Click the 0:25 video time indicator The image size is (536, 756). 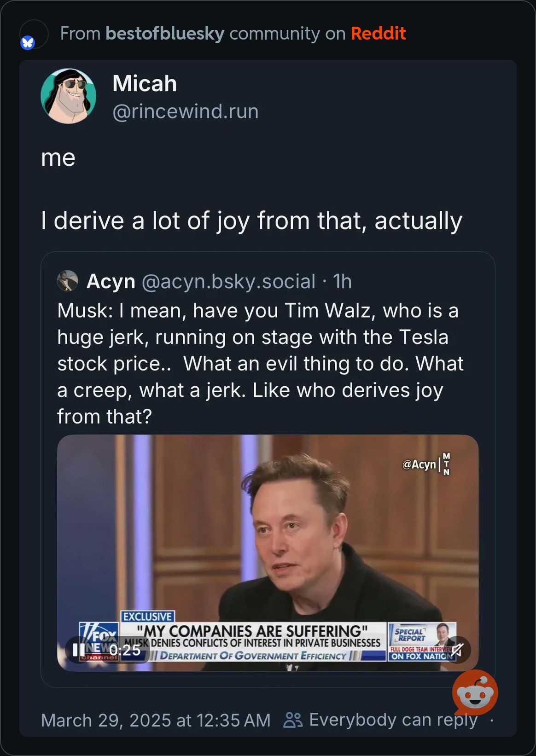pos(124,650)
